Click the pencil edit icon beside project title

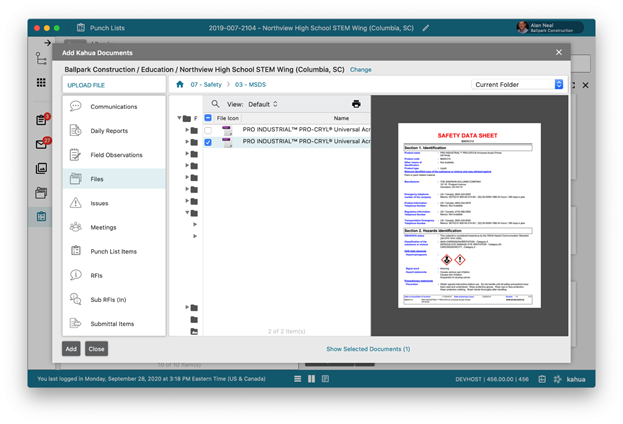pyautogui.click(x=427, y=28)
